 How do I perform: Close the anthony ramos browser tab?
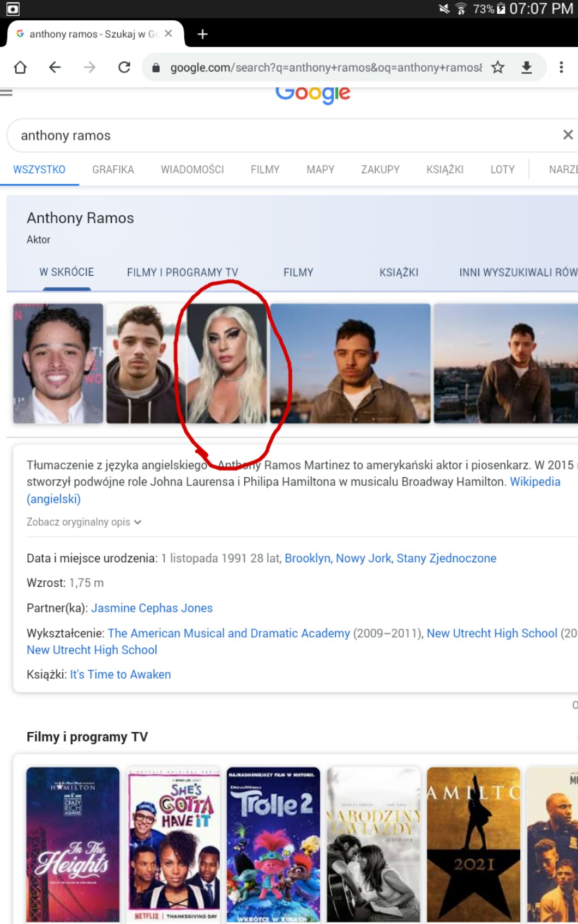(x=168, y=34)
